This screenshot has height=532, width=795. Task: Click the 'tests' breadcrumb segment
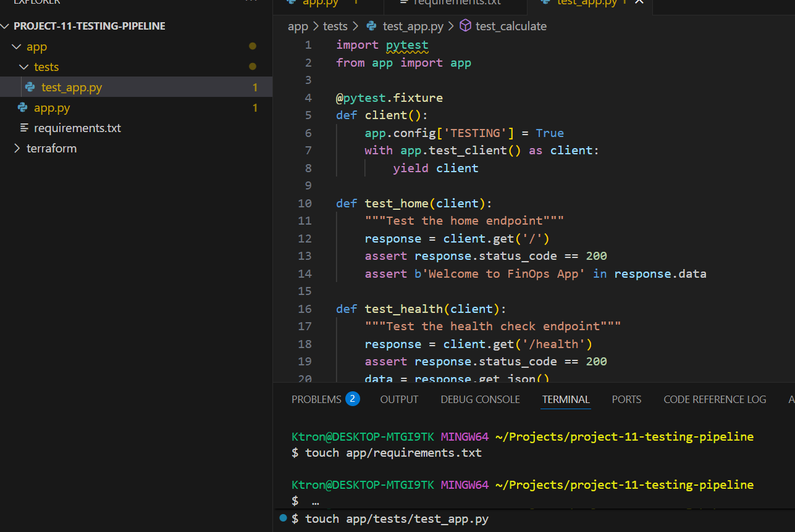pos(335,26)
